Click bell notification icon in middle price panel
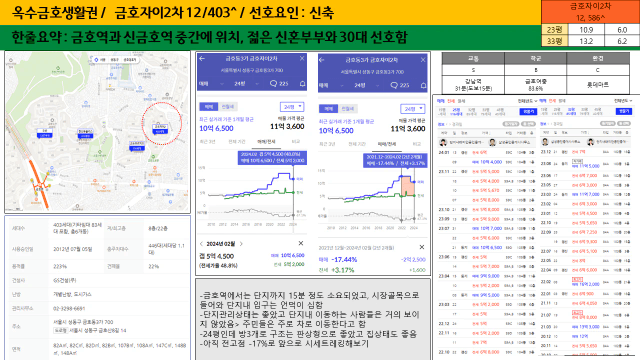 pyautogui.click(x=423, y=85)
